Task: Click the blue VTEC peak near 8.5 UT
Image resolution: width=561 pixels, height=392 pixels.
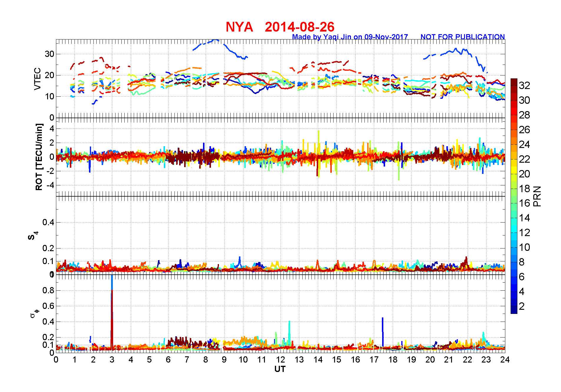Action: (216, 41)
